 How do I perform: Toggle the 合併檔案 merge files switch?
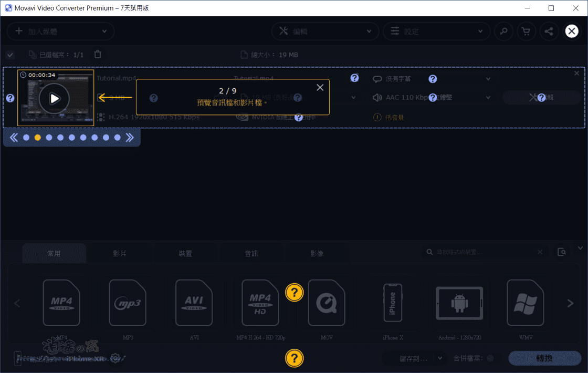click(490, 358)
